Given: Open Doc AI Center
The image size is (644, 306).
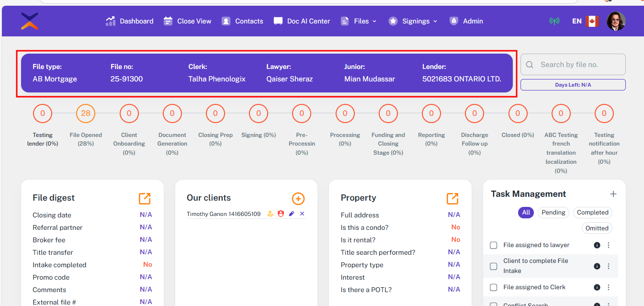Looking at the screenshot, I should (x=302, y=21).
